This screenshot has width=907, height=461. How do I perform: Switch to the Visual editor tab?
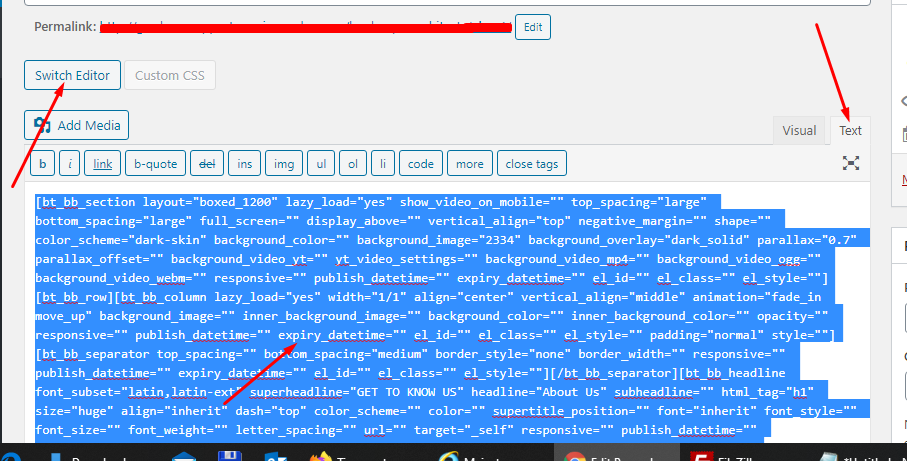click(x=799, y=131)
